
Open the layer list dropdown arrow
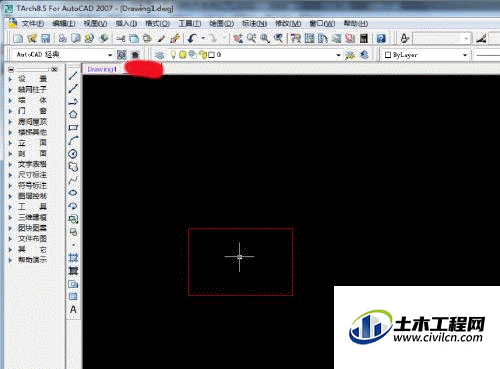[338, 55]
